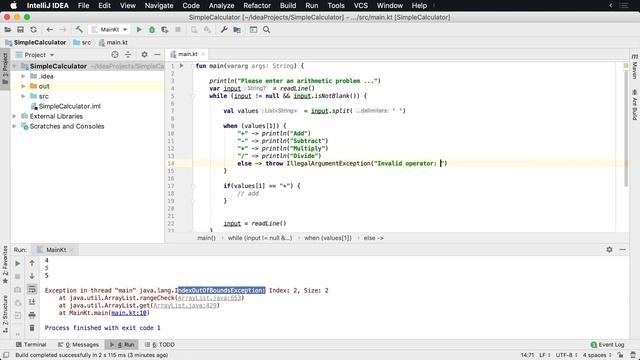This screenshot has width=640, height=360.
Task: Open the Structure side tool window
Action: (5, 313)
